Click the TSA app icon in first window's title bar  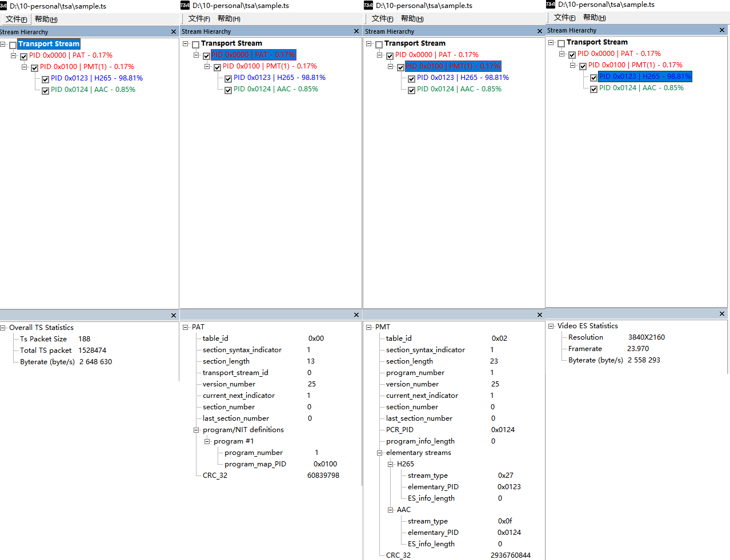click(x=5, y=5)
